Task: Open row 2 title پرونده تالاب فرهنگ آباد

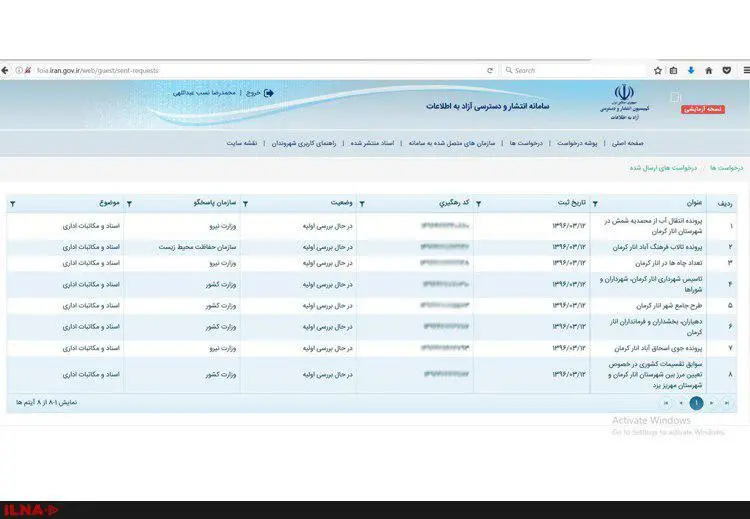Action: pos(657,247)
